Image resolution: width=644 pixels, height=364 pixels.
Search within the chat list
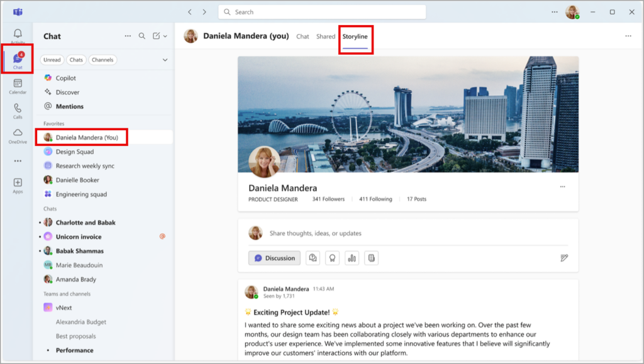(142, 36)
